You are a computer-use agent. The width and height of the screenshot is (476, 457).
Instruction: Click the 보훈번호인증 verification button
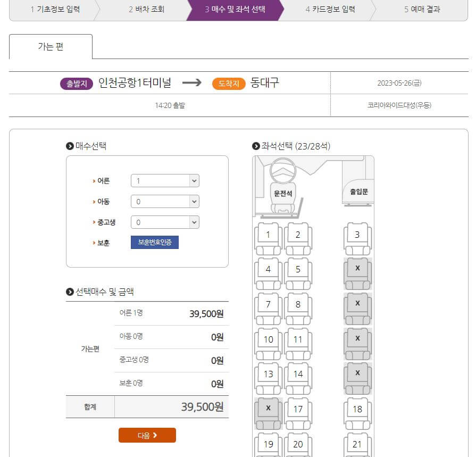coord(155,242)
